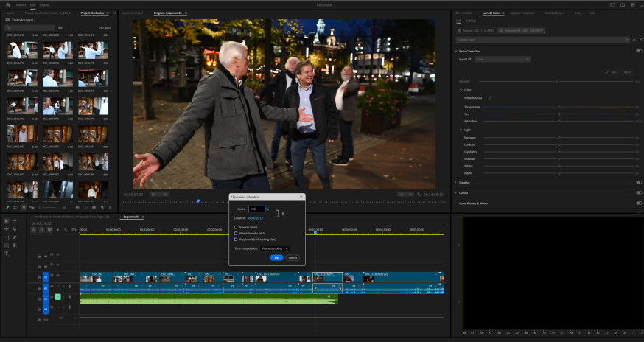The height and width of the screenshot is (342, 644).
Task: Select the Pen tool
Action: click(x=15, y=237)
